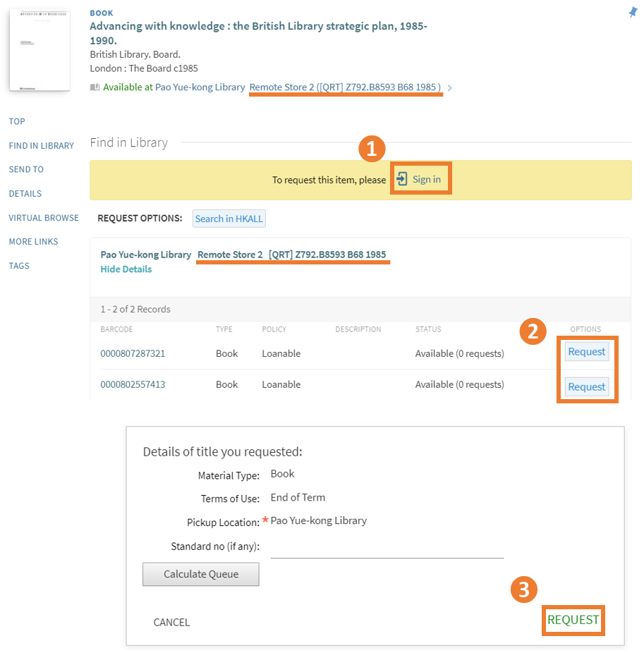Pin this record using the pushpin icon
644x653 pixels.
click(633, 12)
